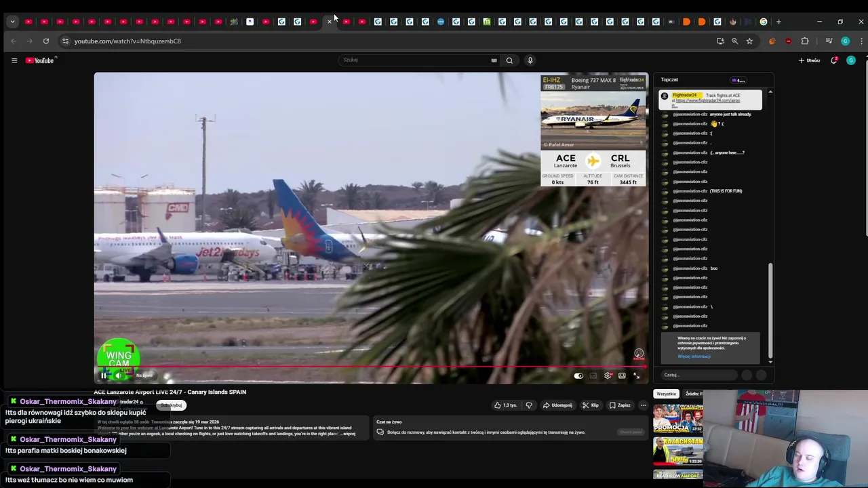Mute the video volume
This screenshot has width=868, height=488.
(119, 375)
